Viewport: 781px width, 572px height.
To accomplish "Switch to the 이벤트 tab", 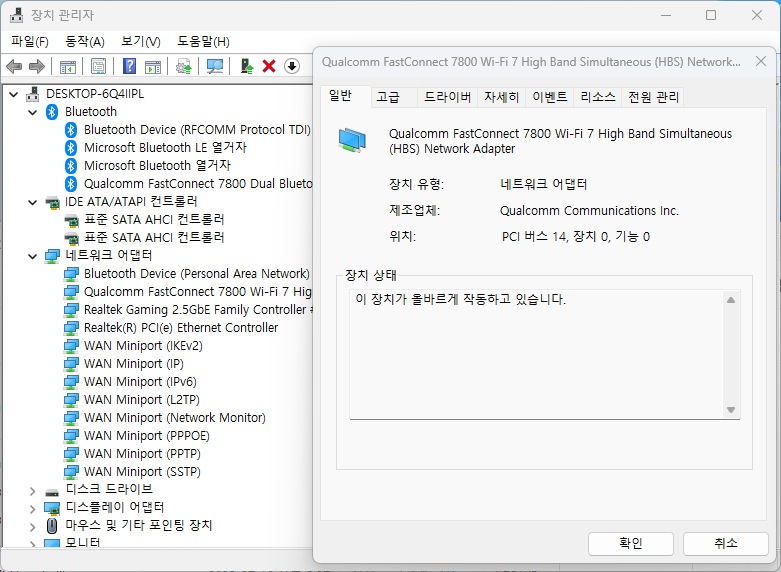I will tap(550, 97).
